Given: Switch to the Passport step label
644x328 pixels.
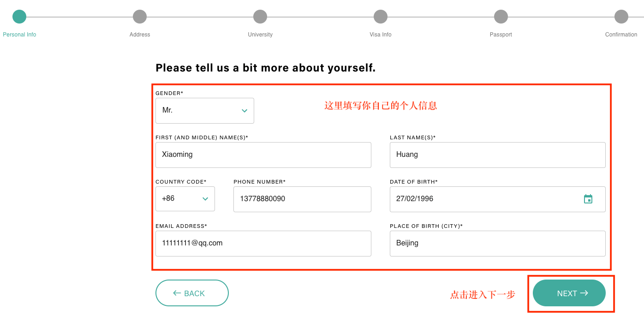Looking at the screenshot, I should [x=501, y=35].
